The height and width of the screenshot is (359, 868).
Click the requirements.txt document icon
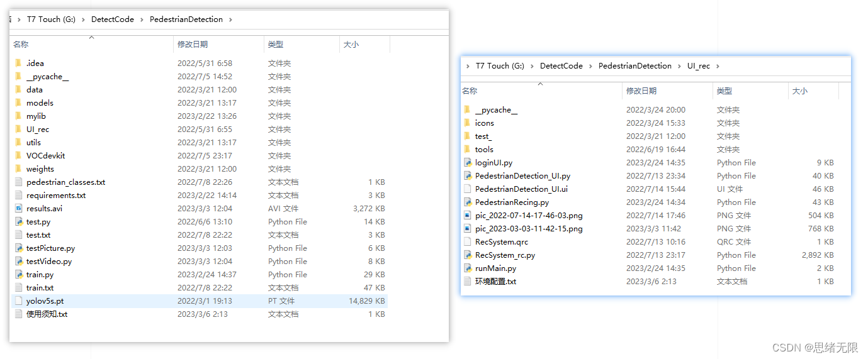pos(18,195)
